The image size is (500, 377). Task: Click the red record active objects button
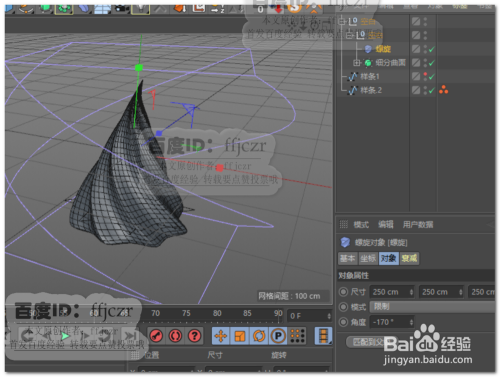pos(156,336)
